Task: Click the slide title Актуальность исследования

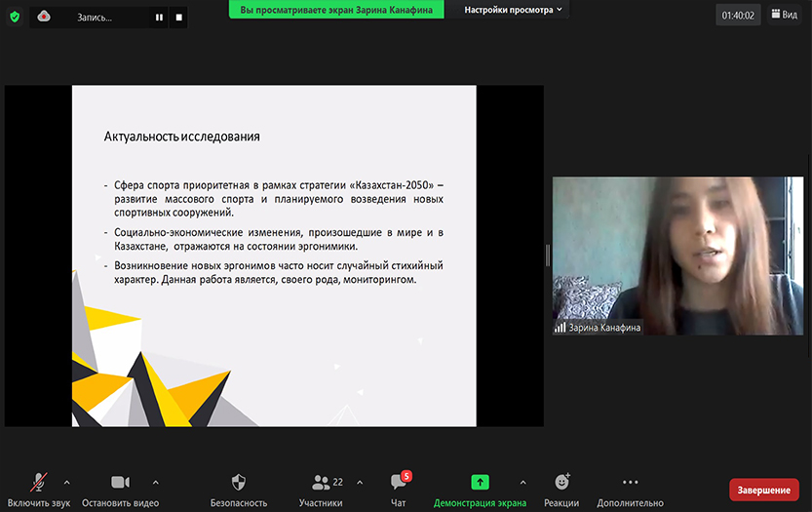Action: pos(181,137)
